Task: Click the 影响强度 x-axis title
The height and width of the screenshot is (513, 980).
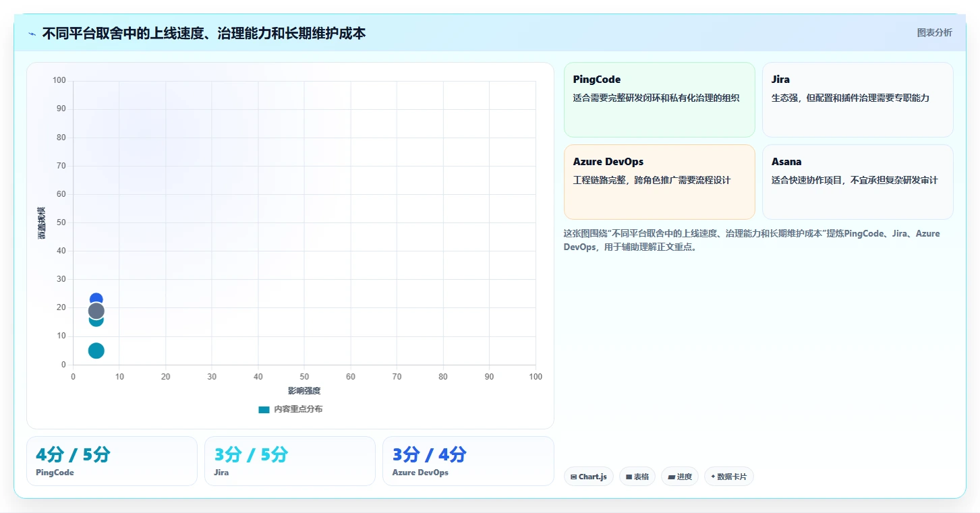Action: tap(304, 391)
